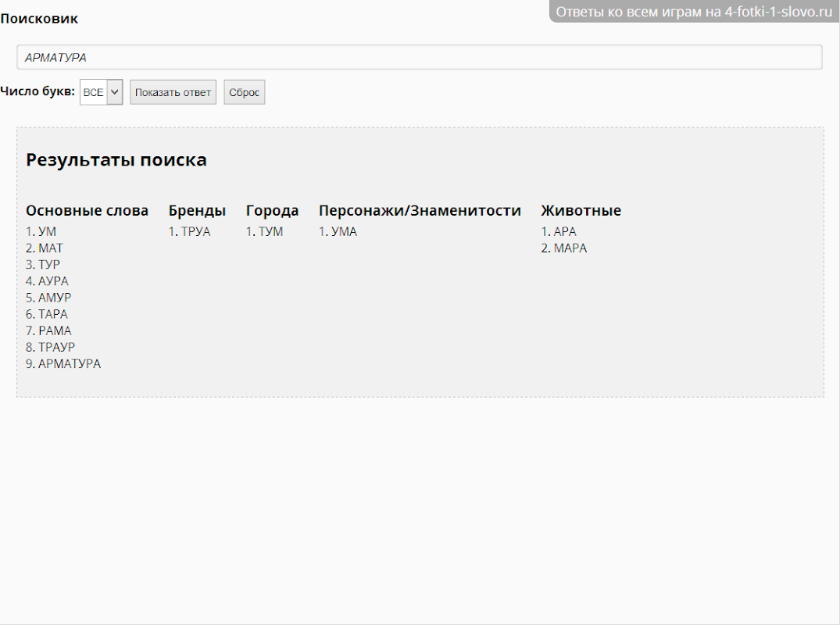
Task: Open the 4-fotki-1-slovo.ru answers banner
Action: pyautogui.click(x=695, y=11)
